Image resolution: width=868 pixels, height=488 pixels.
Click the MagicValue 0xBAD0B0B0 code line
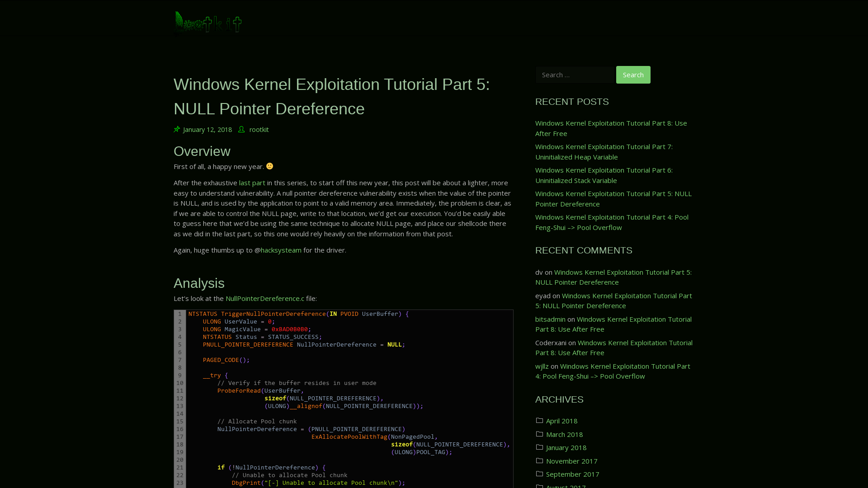pyautogui.click(x=257, y=329)
